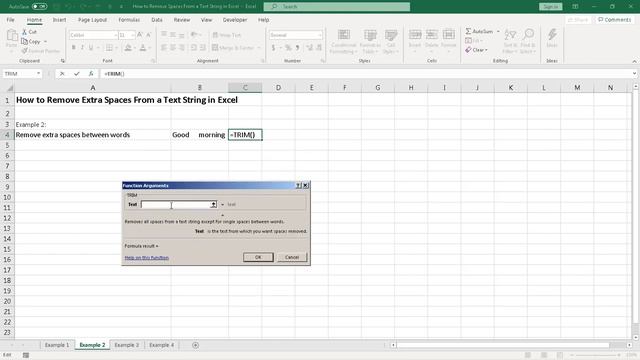Open Sort & Filter menu

(x=510, y=41)
